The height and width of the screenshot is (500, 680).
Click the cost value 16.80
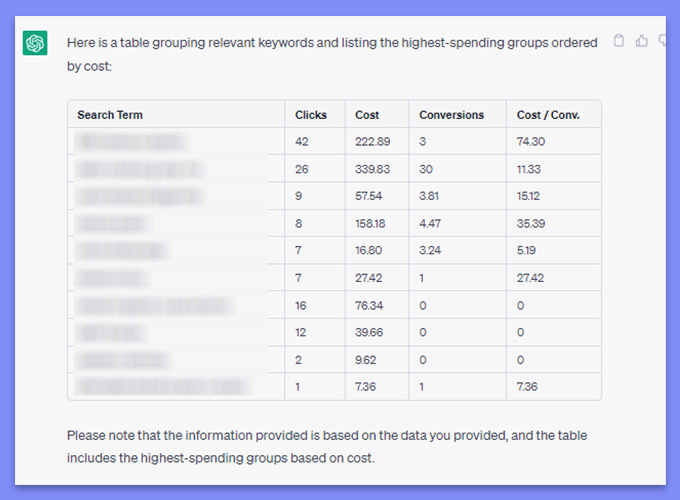369,250
